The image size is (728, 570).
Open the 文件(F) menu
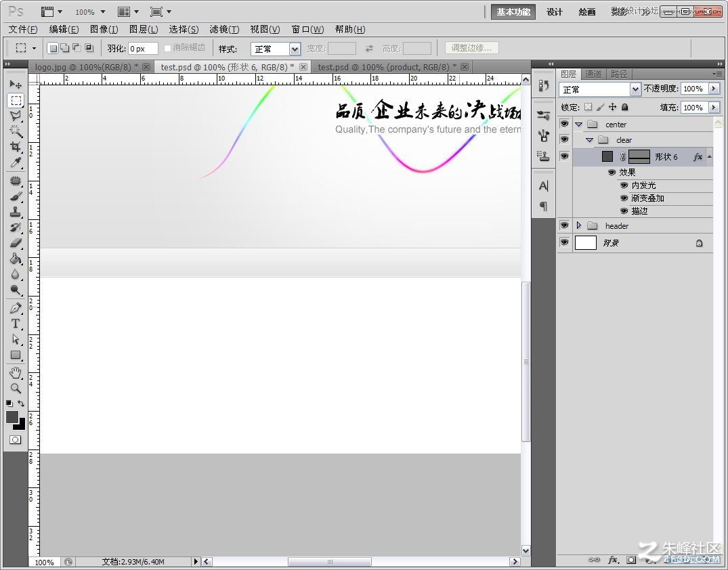click(x=23, y=29)
